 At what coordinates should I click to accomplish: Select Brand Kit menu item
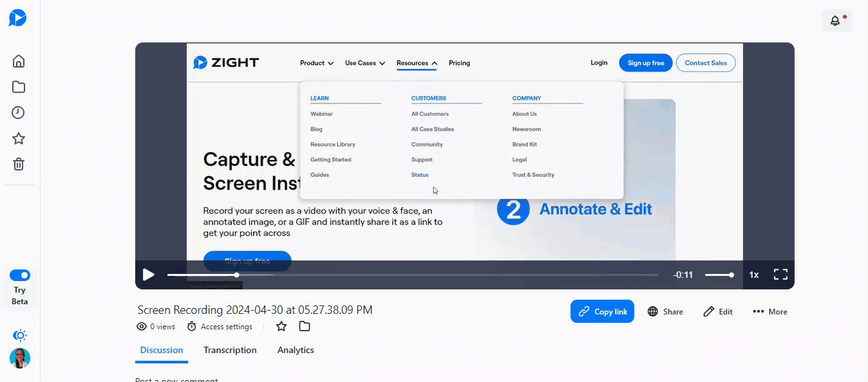524,145
